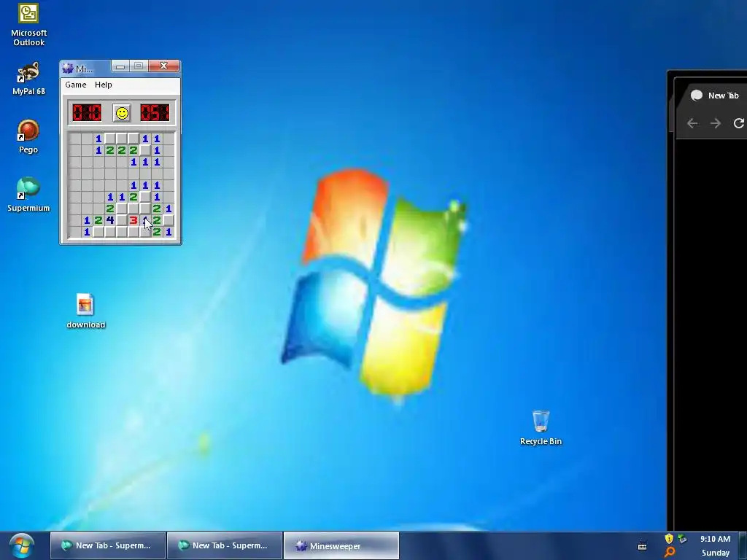The width and height of the screenshot is (747, 560).
Task: Select the Recycle Bin icon
Action: click(x=541, y=428)
